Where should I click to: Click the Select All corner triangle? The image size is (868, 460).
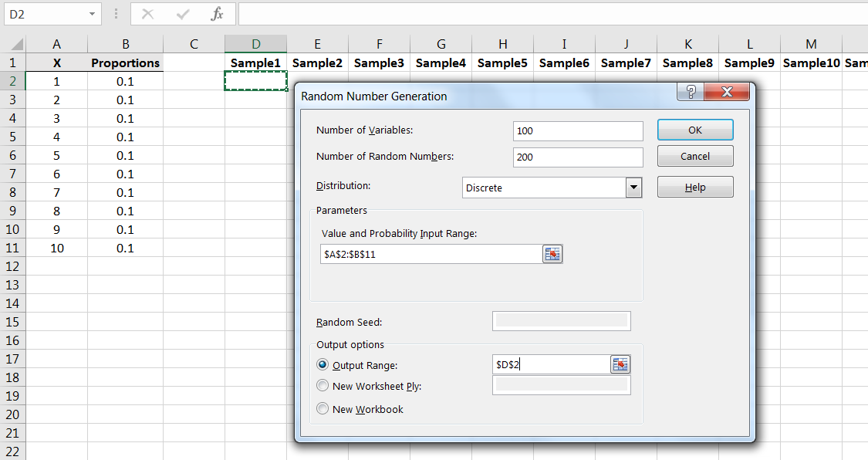[17, 45]
